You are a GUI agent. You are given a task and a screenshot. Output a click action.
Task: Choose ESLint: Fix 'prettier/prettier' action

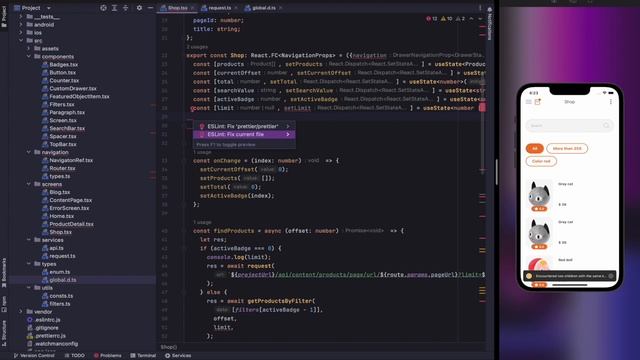pyautogui.click(x=244, y=127)
